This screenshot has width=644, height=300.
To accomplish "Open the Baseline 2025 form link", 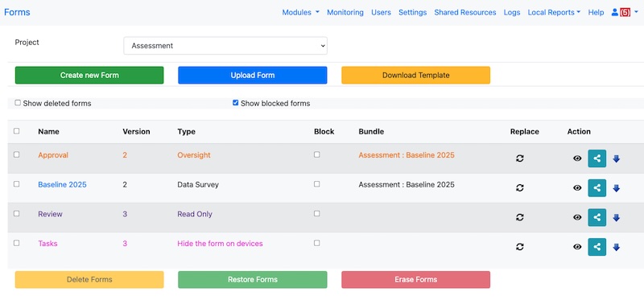I will (x=62, y=185).
